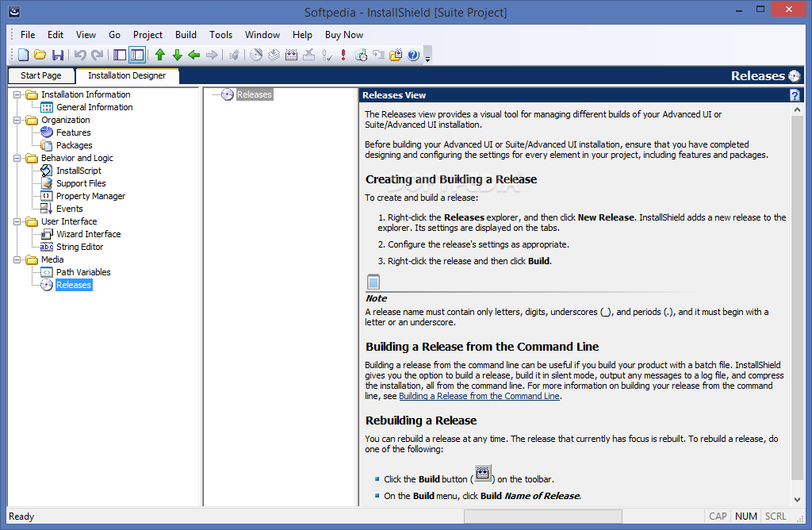Select Releases in the left tree

tap(74, 285)
